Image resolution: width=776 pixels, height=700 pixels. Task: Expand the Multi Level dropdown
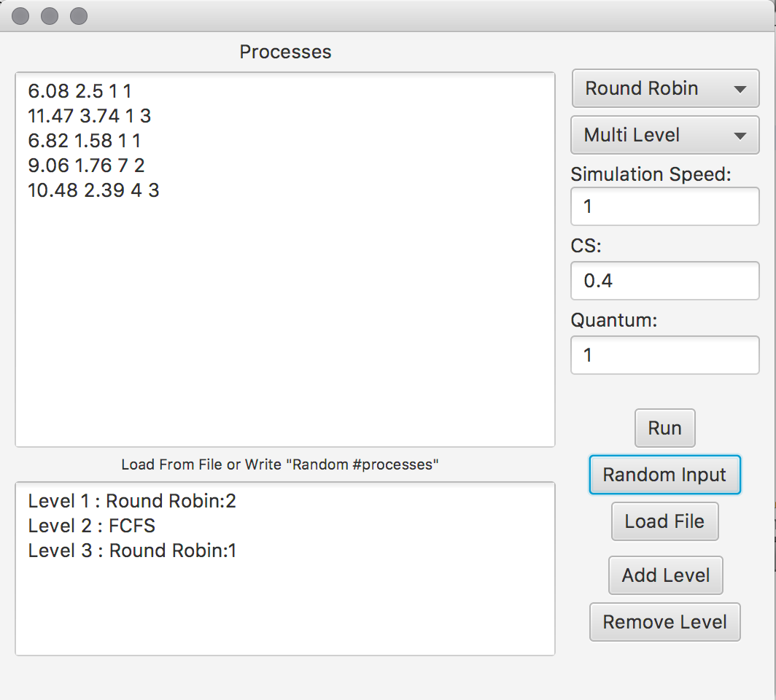(x=664, y=136)
